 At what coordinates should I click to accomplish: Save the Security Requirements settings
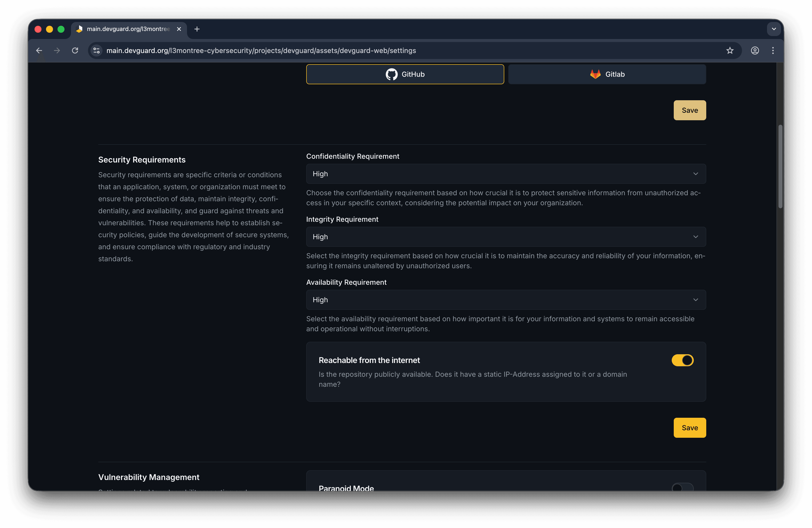[x=689, y=428]
